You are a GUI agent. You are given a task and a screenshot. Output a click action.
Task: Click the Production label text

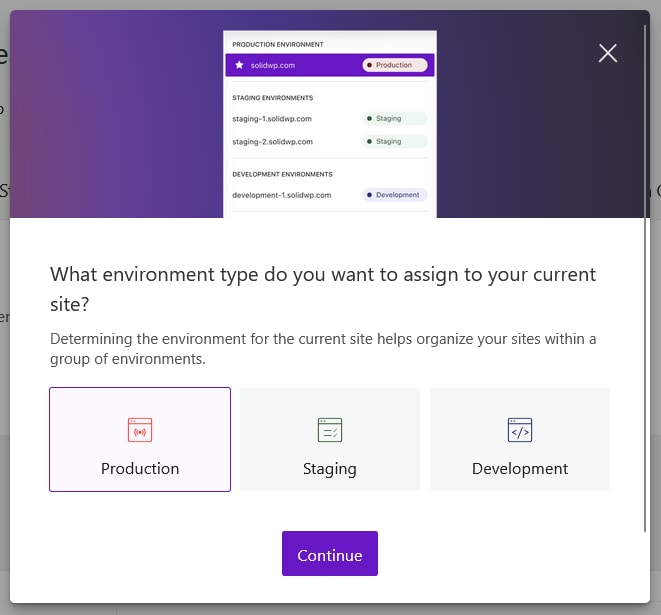coord(140,469)
